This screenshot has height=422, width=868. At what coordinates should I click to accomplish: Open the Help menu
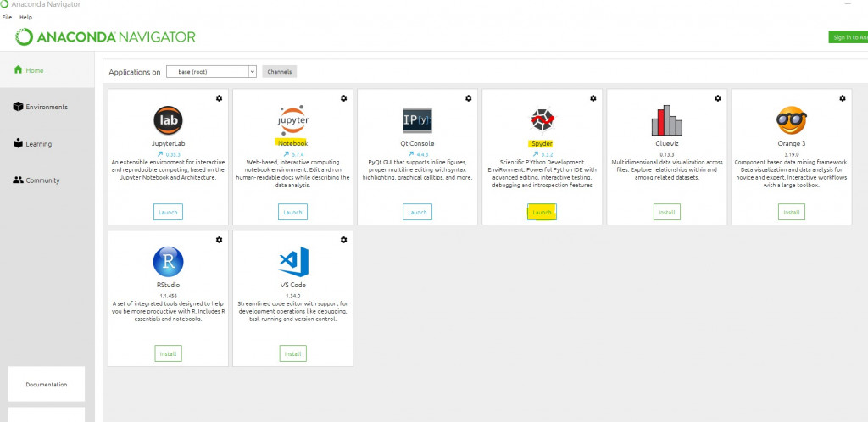click(x=26, y=17)
